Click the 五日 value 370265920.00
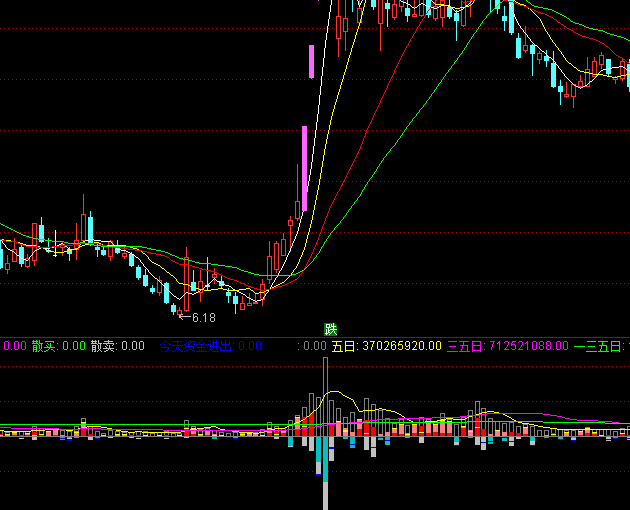The width and height of the screenshot is (630, 510). (x=400, y=347)
